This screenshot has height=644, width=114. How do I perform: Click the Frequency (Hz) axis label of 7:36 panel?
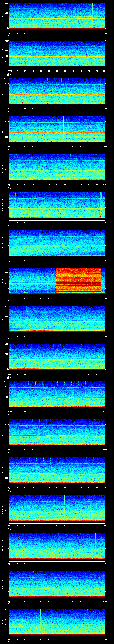click(3, 280)
